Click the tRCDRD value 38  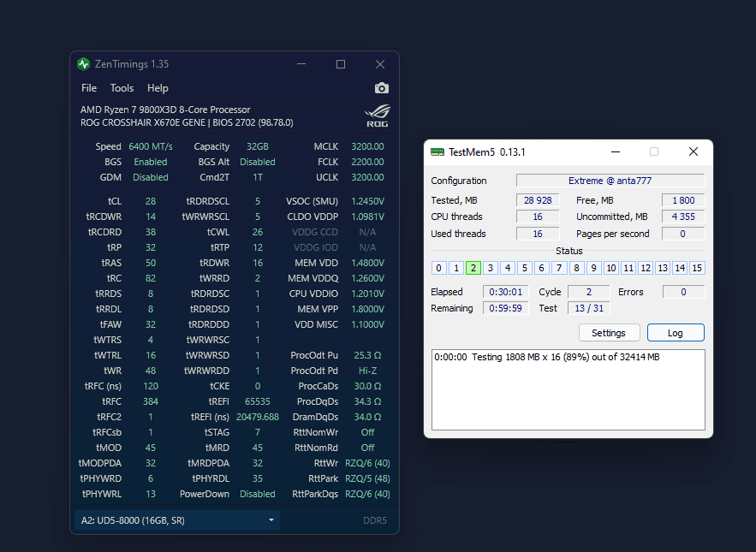[151, 233]
